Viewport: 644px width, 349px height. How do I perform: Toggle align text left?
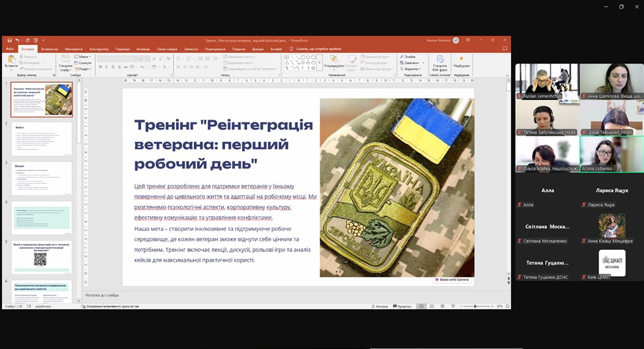coord(178,67)
